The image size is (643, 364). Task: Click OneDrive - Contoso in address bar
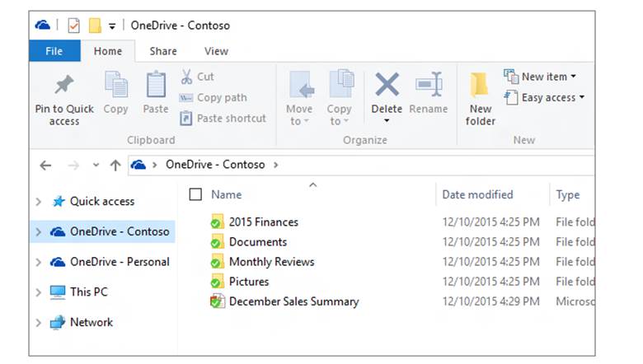click(215, 165)
